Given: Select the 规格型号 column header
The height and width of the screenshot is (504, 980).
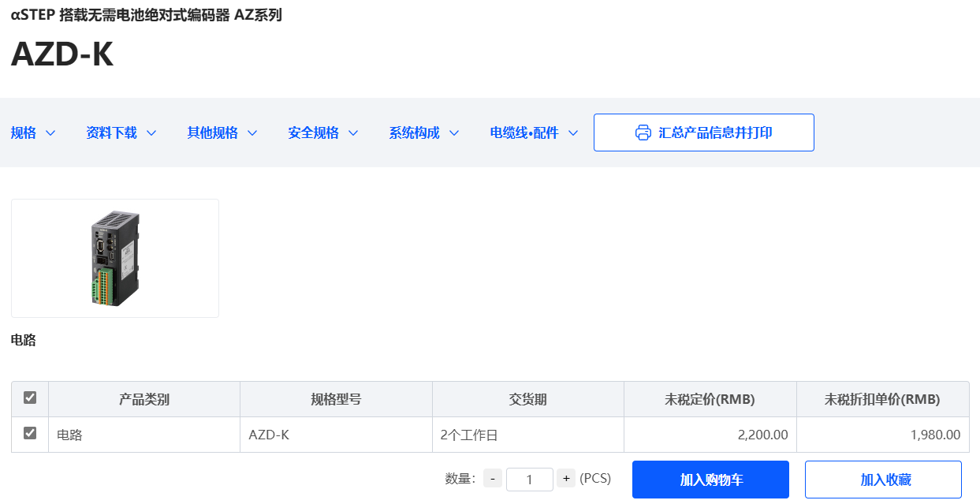Looking at the screenshot, I should pos(336,398).
